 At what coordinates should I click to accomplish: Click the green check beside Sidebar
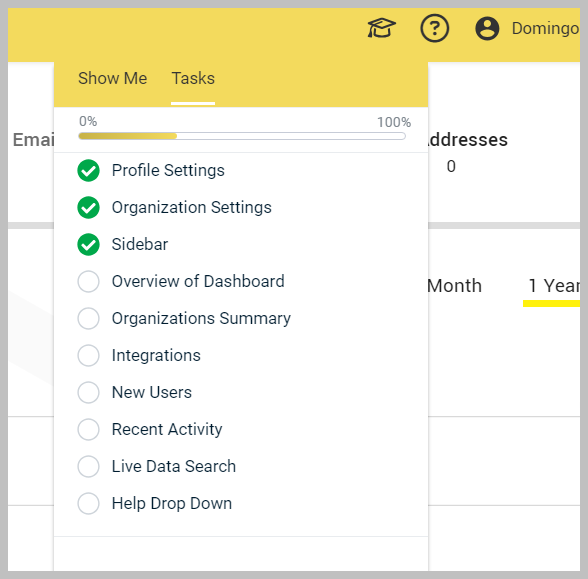pyautogui.click(x=88, y=244)
